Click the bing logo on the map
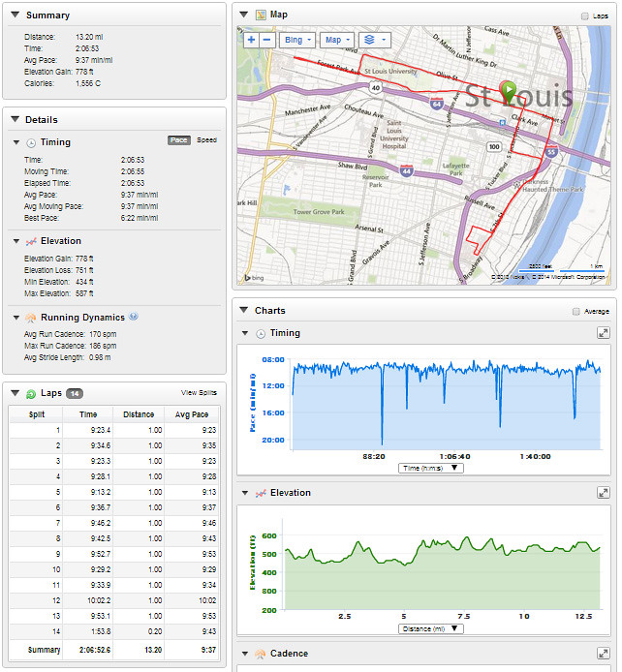 [x=254, y=278]
